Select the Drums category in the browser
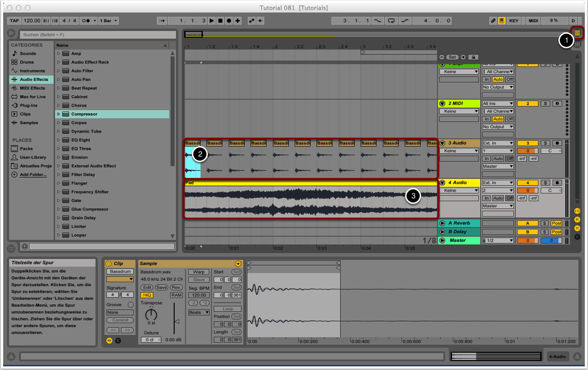 (26, 62)
